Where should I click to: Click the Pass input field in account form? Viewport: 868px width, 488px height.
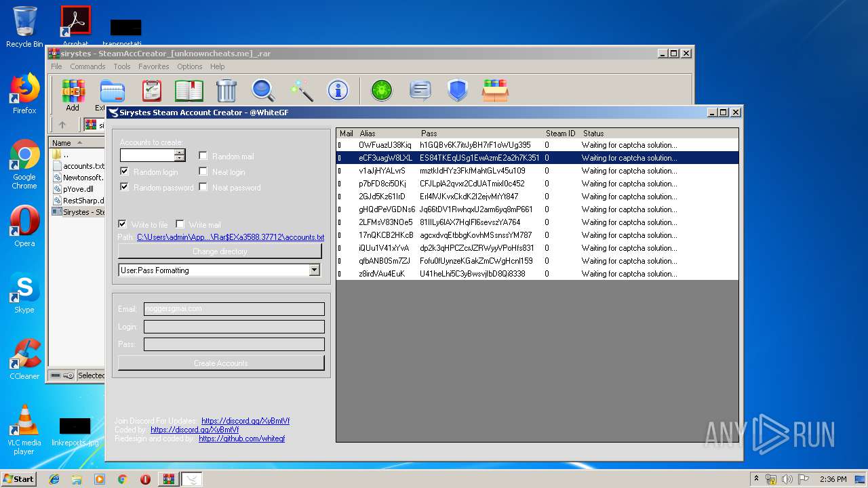[234, 344]
